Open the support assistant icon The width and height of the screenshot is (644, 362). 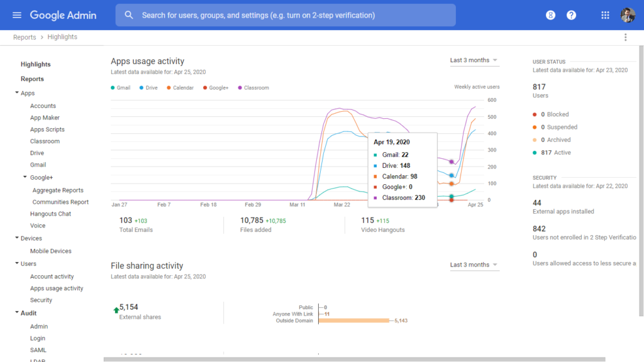(550, 15)
